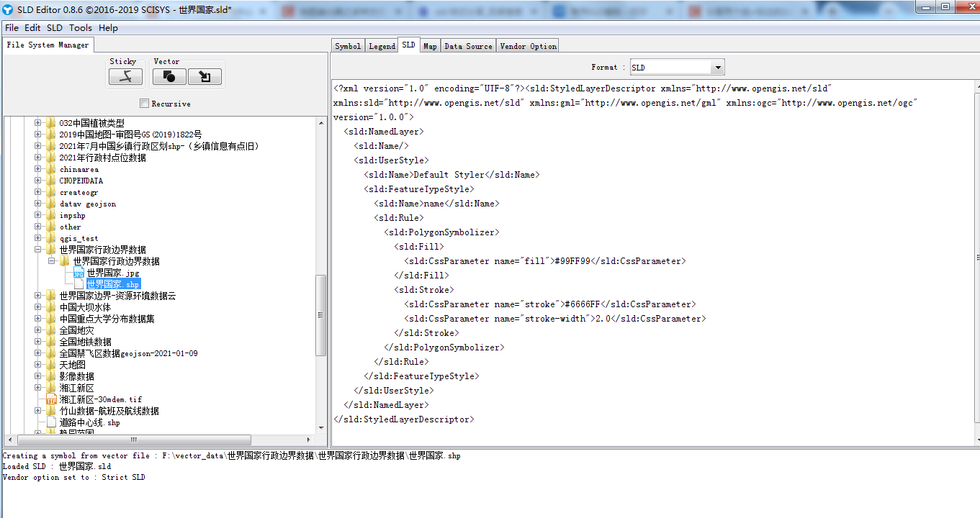Screen dimensions: 980x518
Task: Click the folder icon of impshp
Action: point(51,215)
